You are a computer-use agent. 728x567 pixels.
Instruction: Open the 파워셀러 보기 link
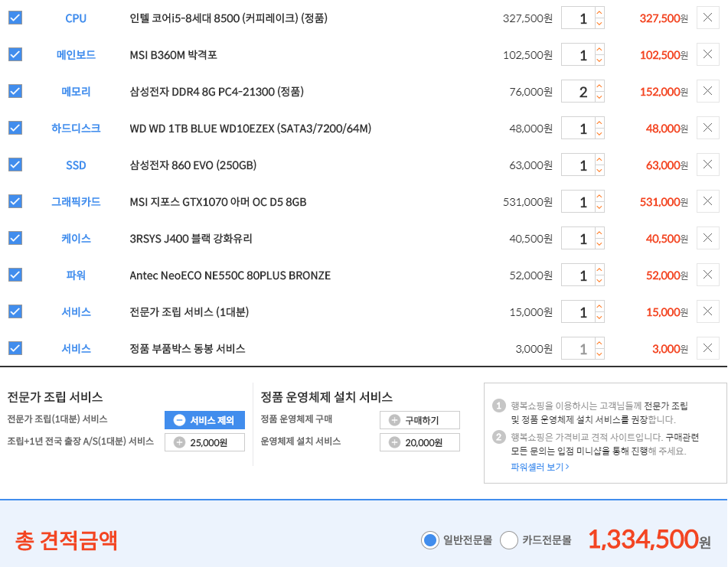pyautogui.click(x=540, y=467)
